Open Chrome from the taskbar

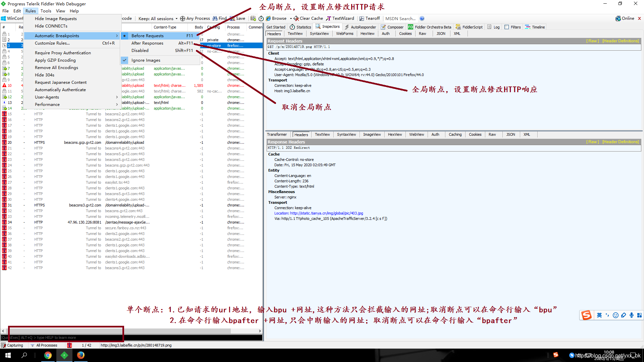pos(48,355)
